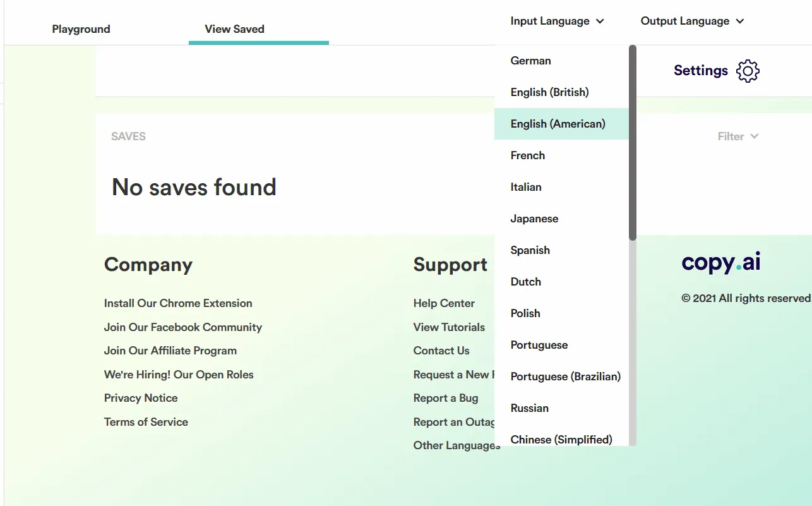Open the Join Our Affiliate Program link
Image resolution: width=812 pixels, height=506 pixels.
tap(170, 351)
